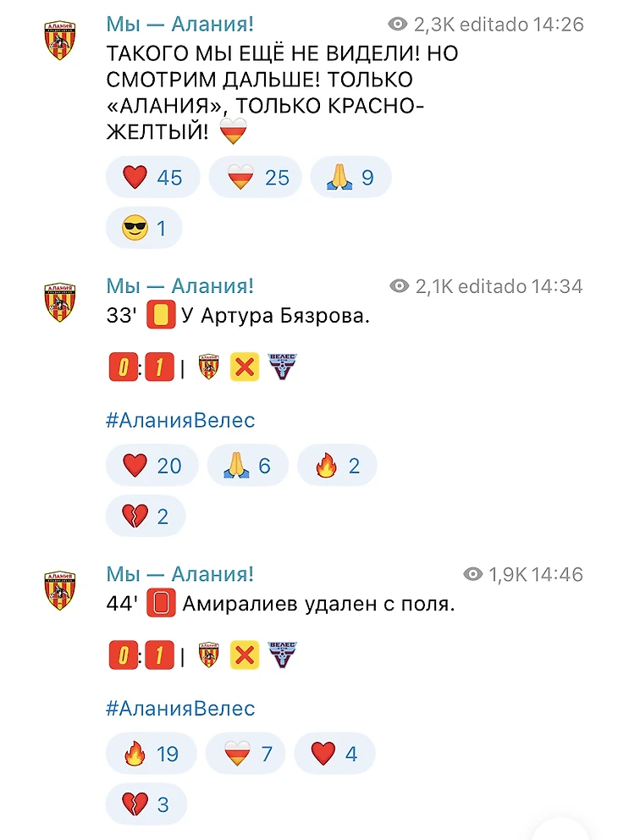Toggle the red-yellow heart reaction showing 25

[255, 177]
